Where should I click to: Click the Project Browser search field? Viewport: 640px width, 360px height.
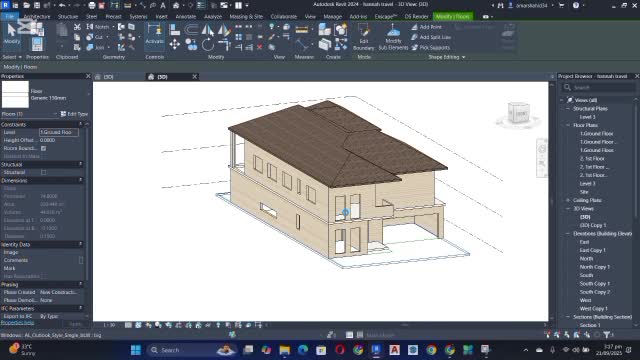pos(599,87)
